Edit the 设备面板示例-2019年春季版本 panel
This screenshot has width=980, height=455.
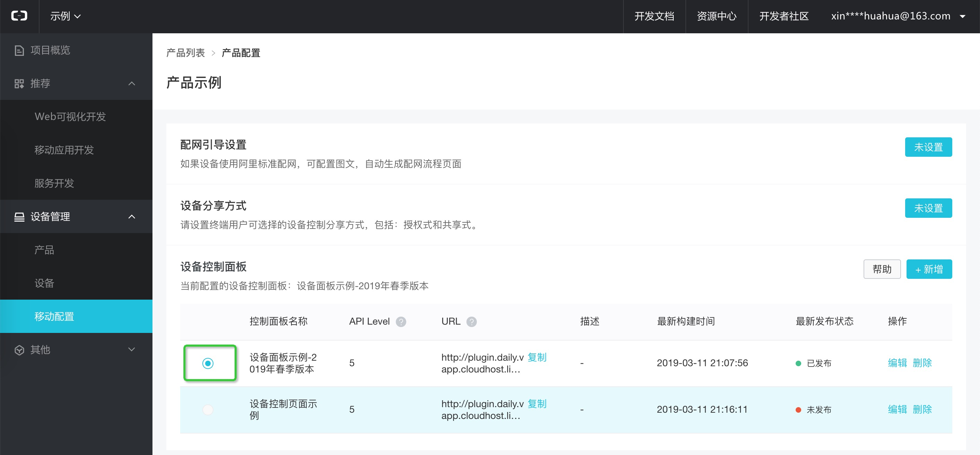(898, 363)
